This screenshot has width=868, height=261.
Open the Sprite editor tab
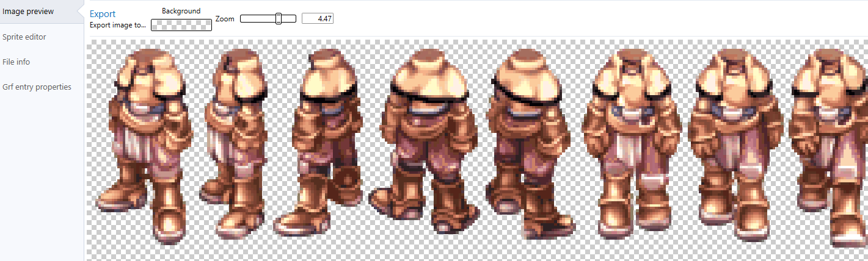[x=24, y=37]
